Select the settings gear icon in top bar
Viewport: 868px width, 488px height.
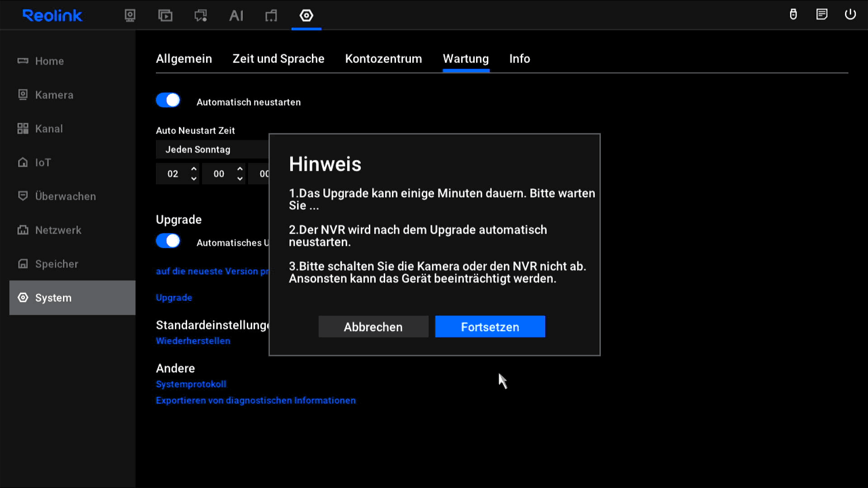[x=307, y=16]
